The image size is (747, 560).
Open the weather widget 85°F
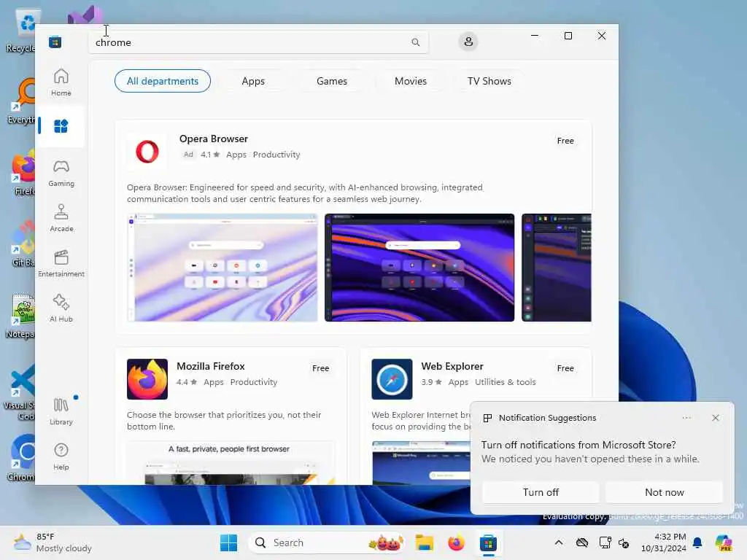(x=53, y=542)
